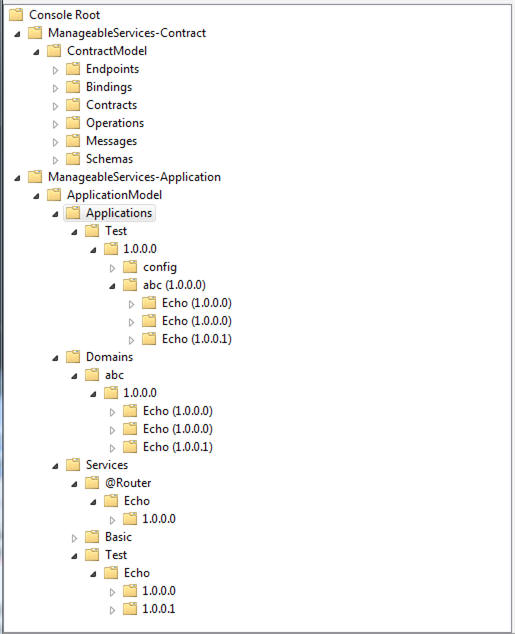Viewport: 515px width, 634px height.
Task: Click the Bindings folder icon
Action: pos(73,87)
